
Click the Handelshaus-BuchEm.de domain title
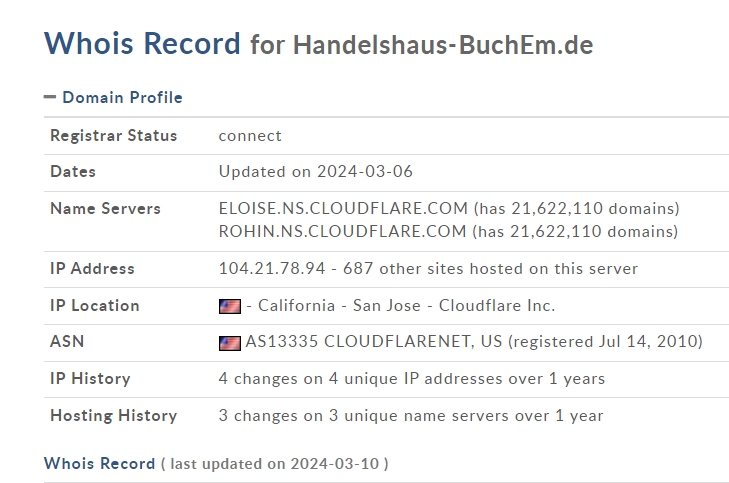(x=443, y=45)
